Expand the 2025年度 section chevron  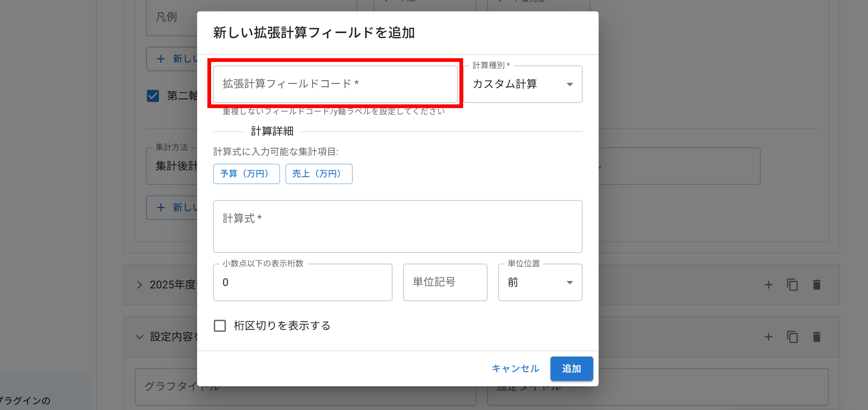139,285
